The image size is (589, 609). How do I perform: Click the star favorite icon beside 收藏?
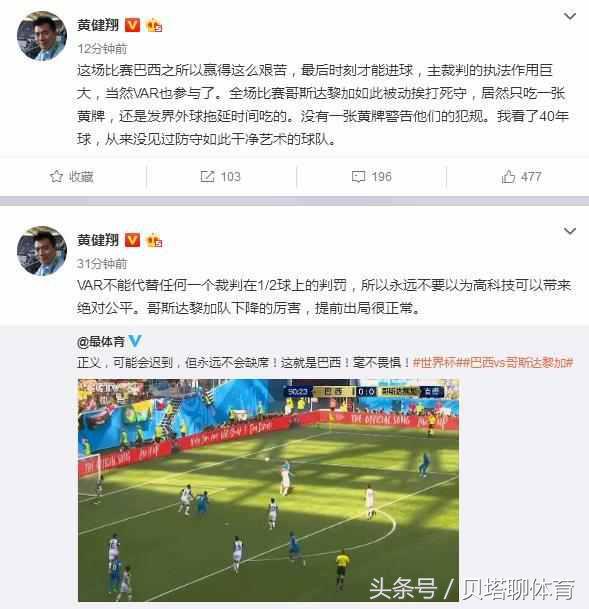[x=56, y=176]
